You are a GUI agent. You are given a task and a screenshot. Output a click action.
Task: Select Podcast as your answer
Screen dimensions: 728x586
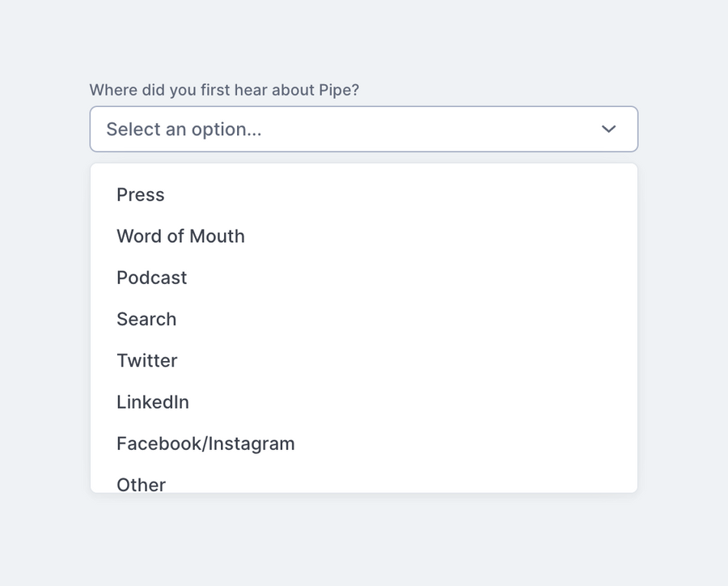151,278
